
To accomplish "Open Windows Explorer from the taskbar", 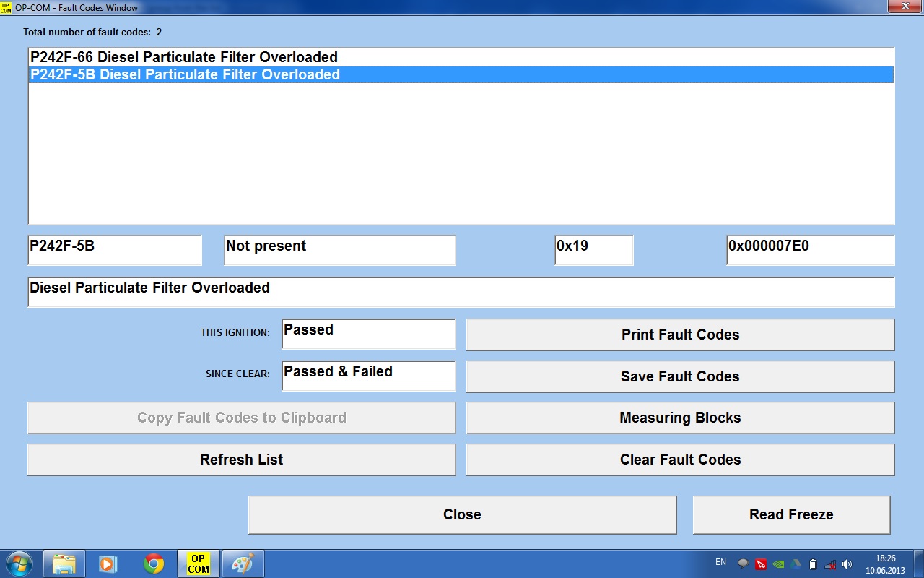I will [x=64, y=563].
